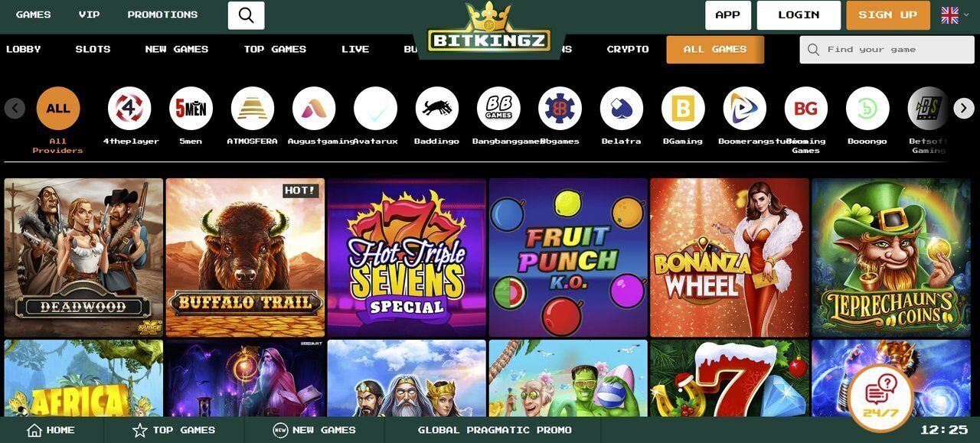Screen dimensions: 980x443
Task: Select the 4theplayer provider icon
Action: (x=129, y=108)
